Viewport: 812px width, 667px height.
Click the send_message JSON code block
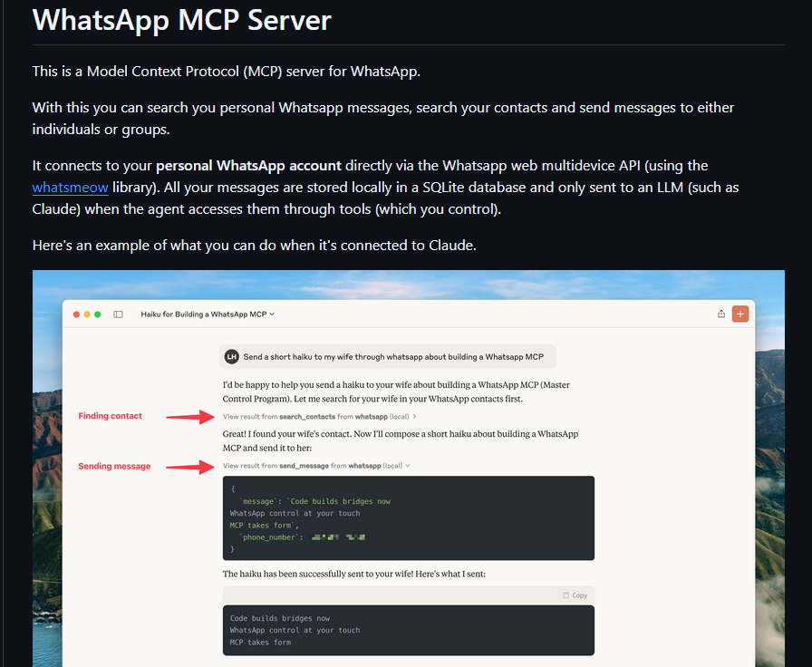(x=409, y=517)
